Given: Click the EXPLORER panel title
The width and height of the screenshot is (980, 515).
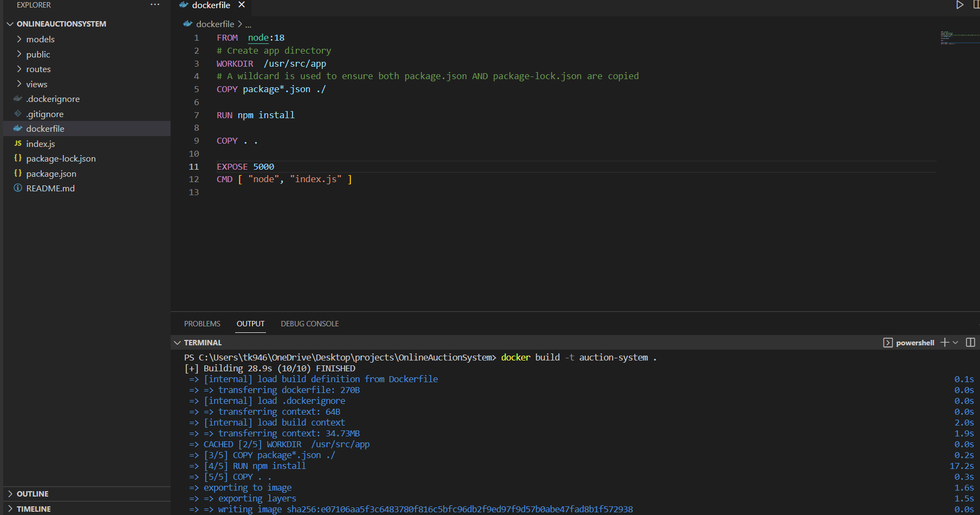Looking at the screenshot, I should pyautogui.click(x=34, y=5).
